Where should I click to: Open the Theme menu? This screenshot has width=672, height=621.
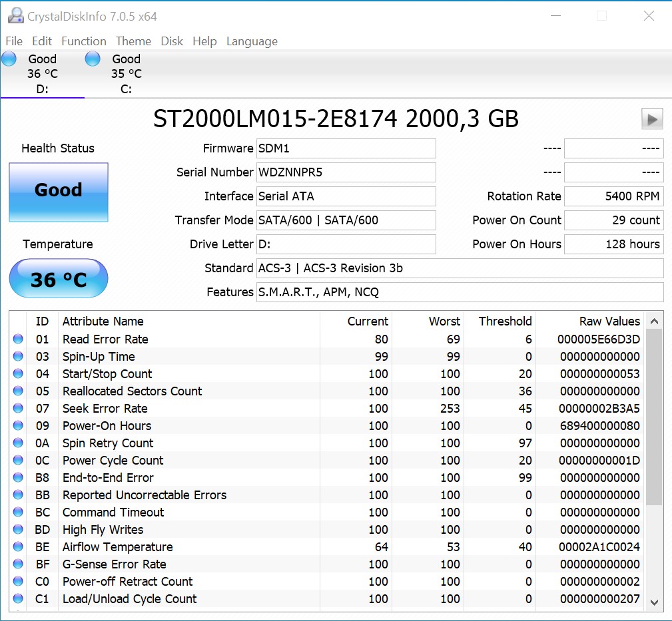coord(133,41)
